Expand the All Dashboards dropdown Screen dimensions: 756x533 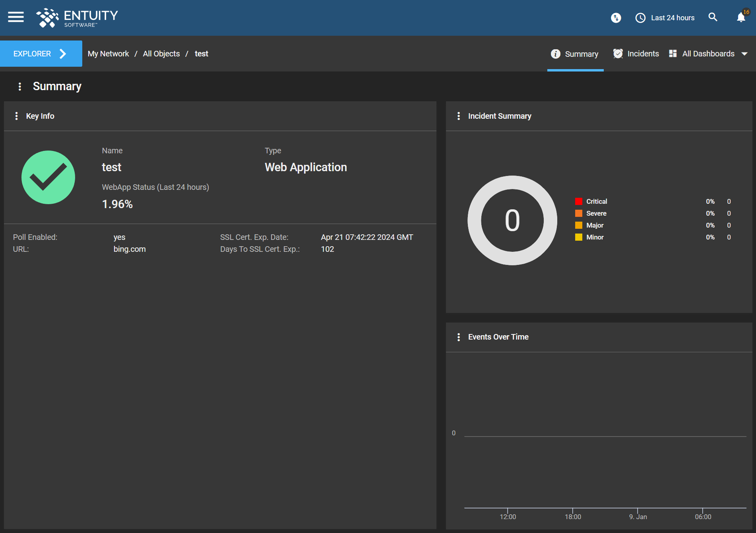(x=745, y=54)
